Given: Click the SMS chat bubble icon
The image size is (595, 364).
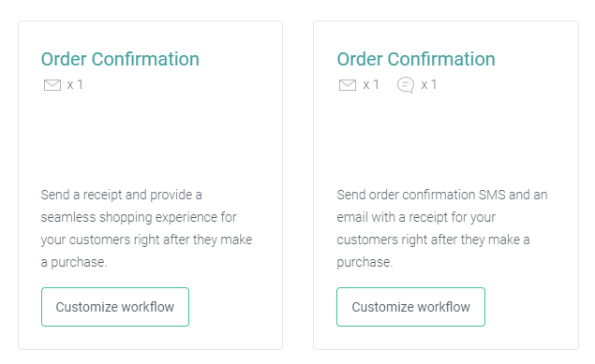Looking at the screenshot, I should [x=406, y=85].
